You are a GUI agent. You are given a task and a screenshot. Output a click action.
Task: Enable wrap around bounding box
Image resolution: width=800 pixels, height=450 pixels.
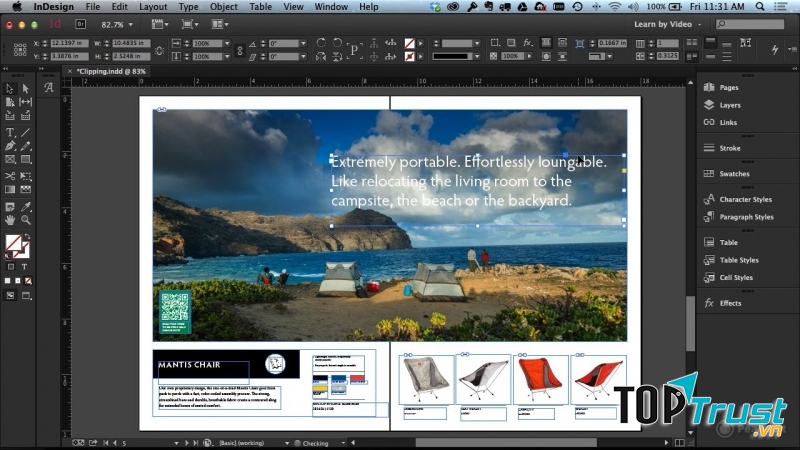562,42
